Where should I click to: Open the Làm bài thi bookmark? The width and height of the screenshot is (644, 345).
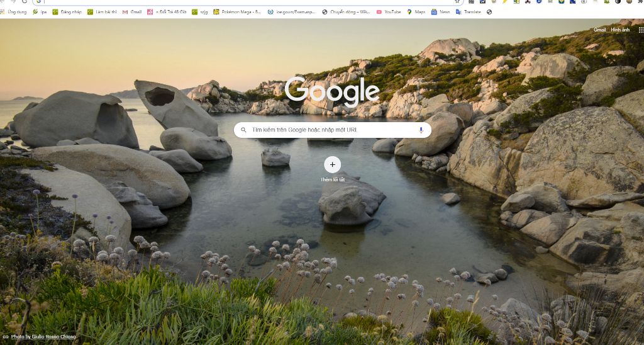point(102,12)
